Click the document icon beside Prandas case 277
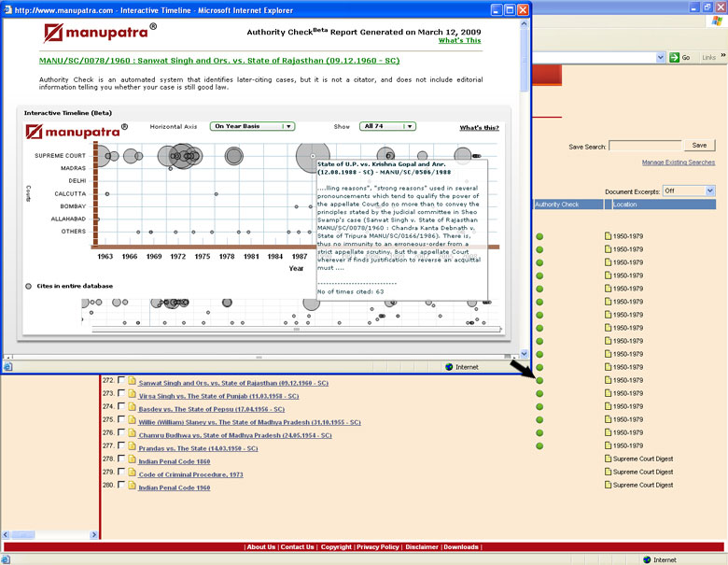Image resolution: width=728 pixels, height=565 pixels. tap(132, 446)
